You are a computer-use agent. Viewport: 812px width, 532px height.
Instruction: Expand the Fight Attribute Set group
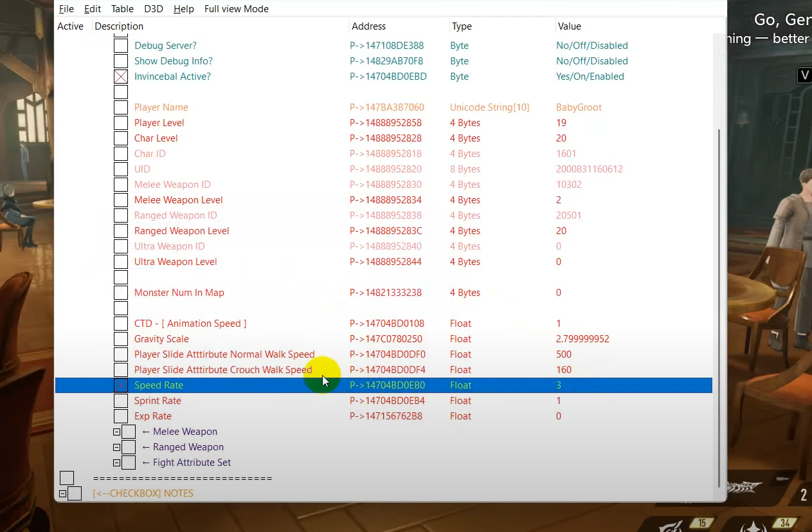116,463
